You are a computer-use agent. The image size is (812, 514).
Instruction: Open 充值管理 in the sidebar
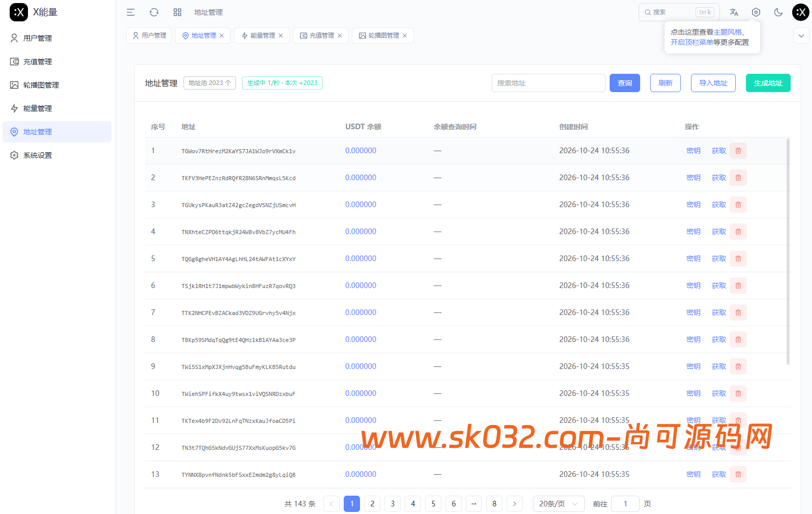tap(57, 62)
